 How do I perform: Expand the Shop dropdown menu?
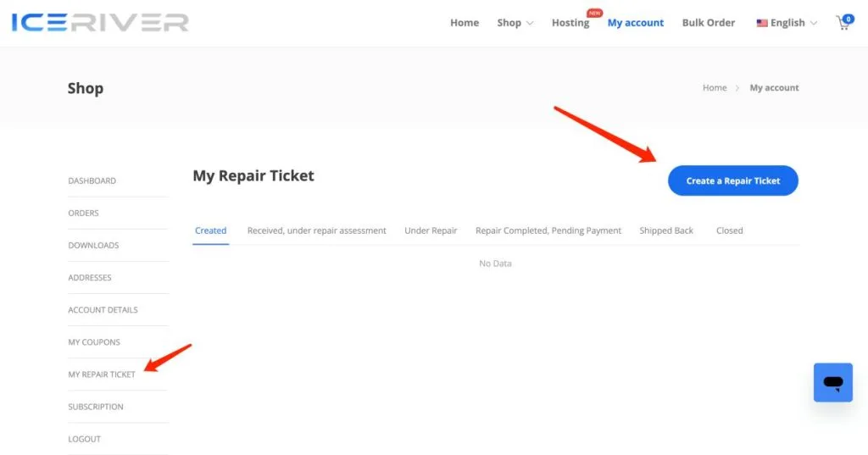pyautogui.click(x=515, y=23)
